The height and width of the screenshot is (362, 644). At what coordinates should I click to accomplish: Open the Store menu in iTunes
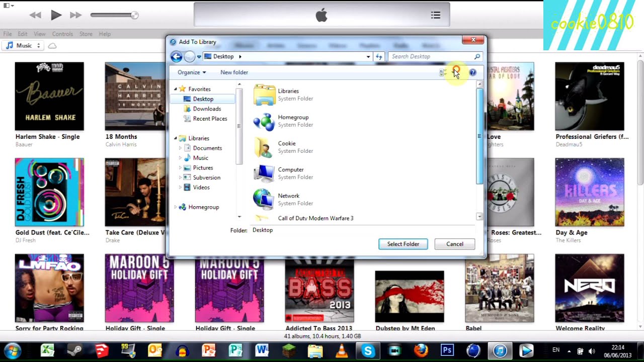click(86, 34)
